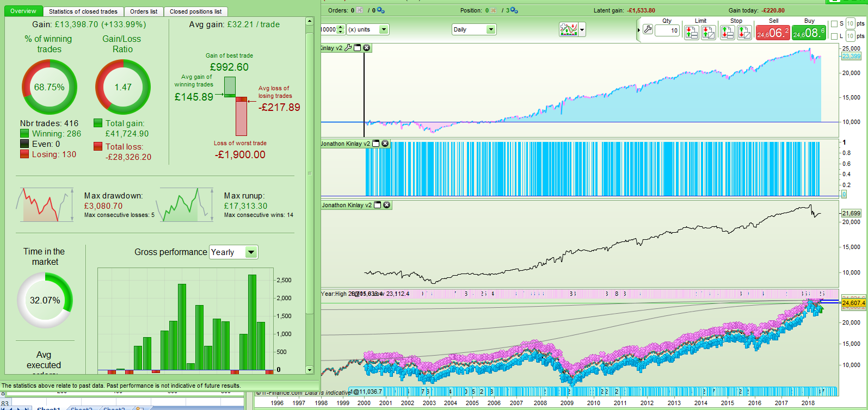Maximize the positions histogram panel
This screenshot has height=410, width=868.
[x=375, y=144]
